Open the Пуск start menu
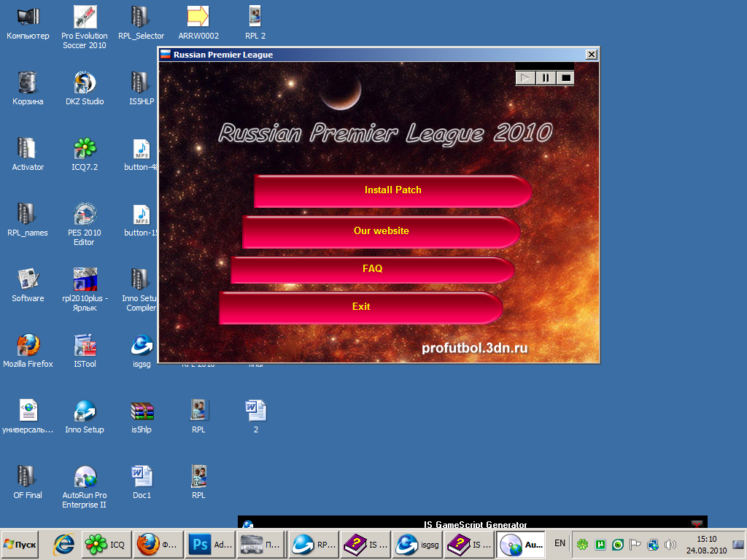The image size is (747, 560). (x=20, y=544)
